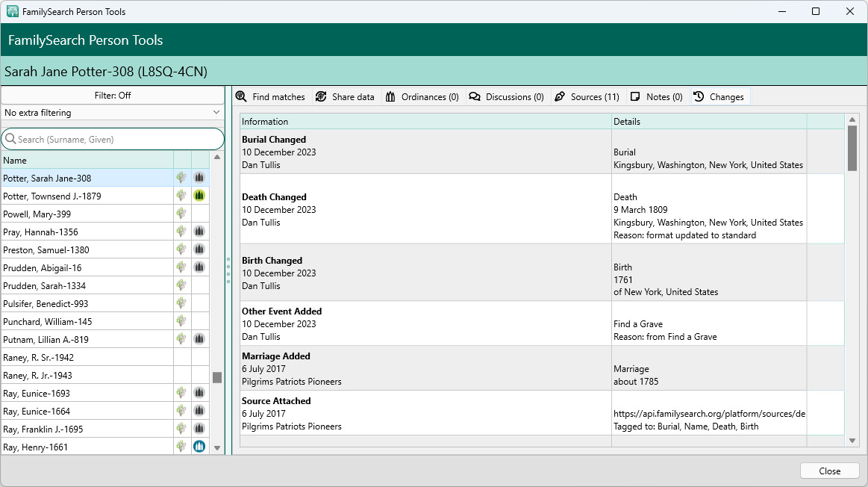Click the Details column header

coord(709,121)
